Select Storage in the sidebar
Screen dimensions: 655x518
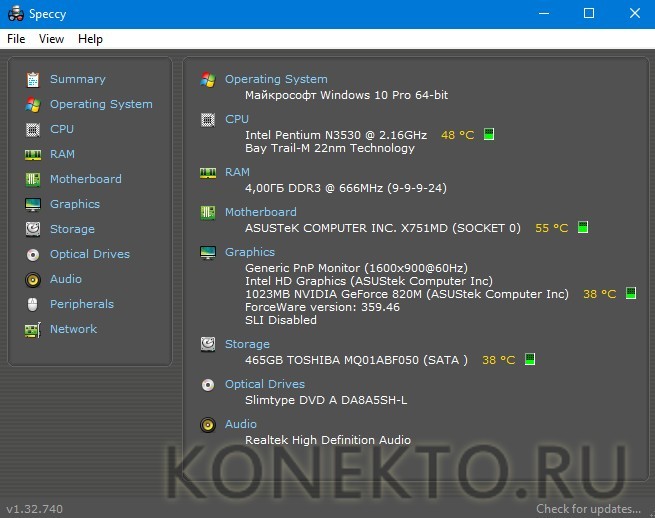[x=72, y=230]
